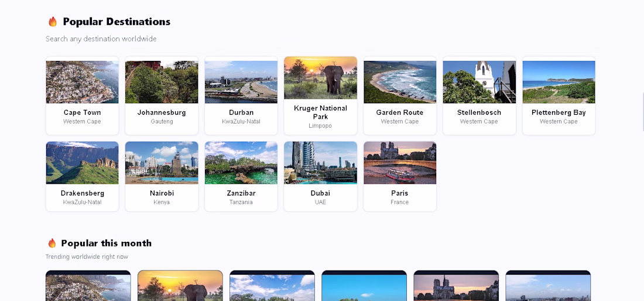The width and height of the screenshot is (644, 301).
Task: Click the Johannesburg greenery photo
Action: click(x=162, y=82)
